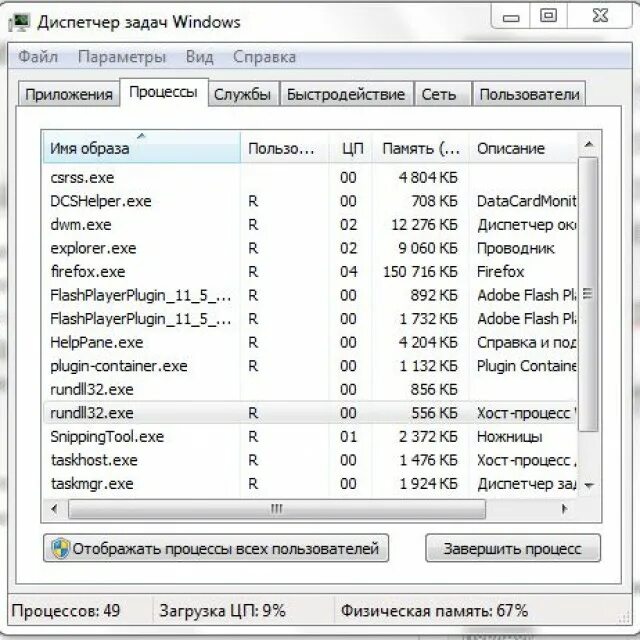Image resolution: width=640 pixels, height=640 pixels.
Task: Click the Проводник description cell
Action: [516, 248]
